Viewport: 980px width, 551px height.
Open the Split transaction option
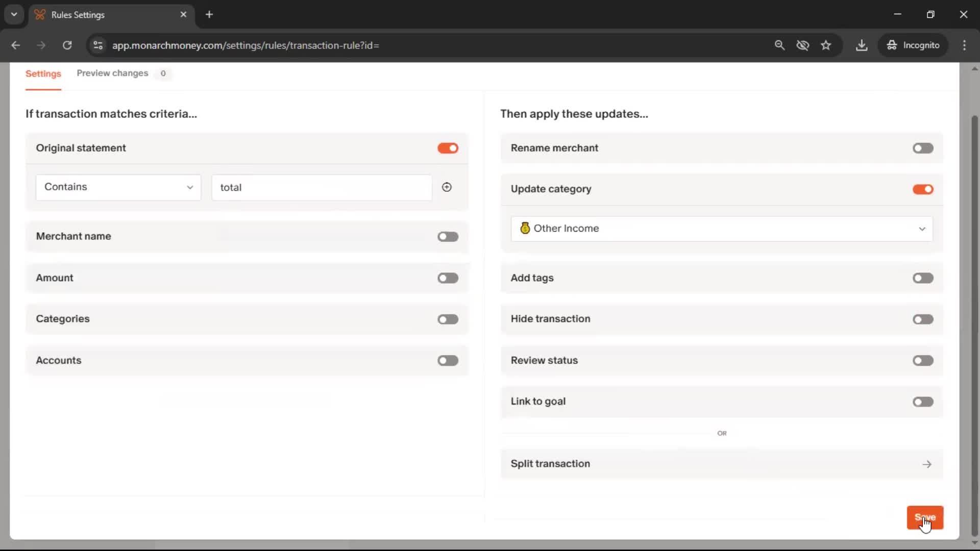tap(721, 464)
